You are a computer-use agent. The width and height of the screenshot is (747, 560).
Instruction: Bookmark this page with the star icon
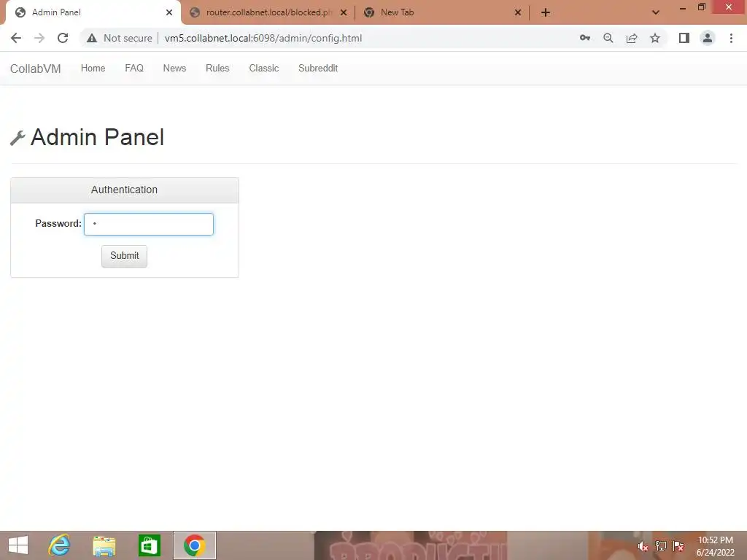(655, 38)
